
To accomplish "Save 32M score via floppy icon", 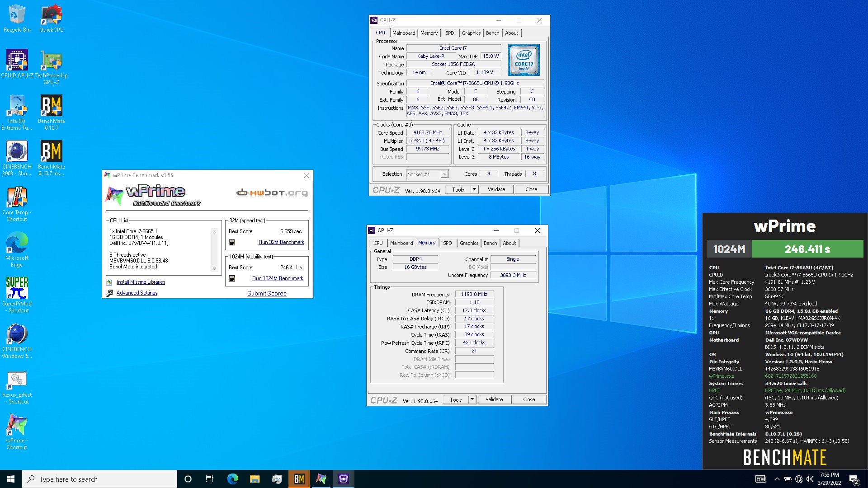I will [232, 242].
